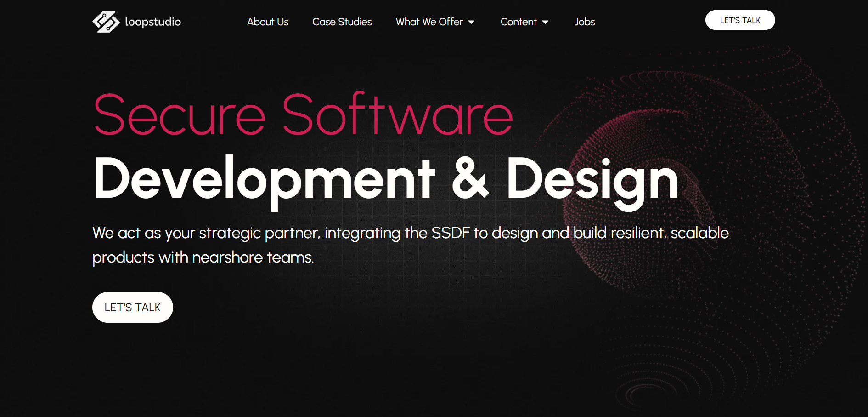Click the LET'S TALK button in header

tap(740, 20)
